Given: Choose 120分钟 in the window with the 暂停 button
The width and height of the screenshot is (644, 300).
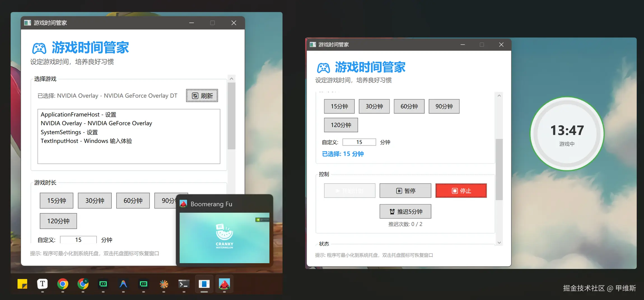Looking at the screenshot, I should (341, 125).
